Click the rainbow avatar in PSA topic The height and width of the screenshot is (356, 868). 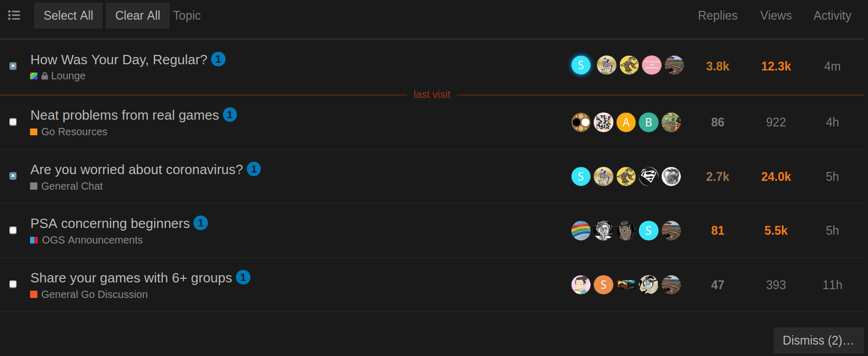[581, 231]
